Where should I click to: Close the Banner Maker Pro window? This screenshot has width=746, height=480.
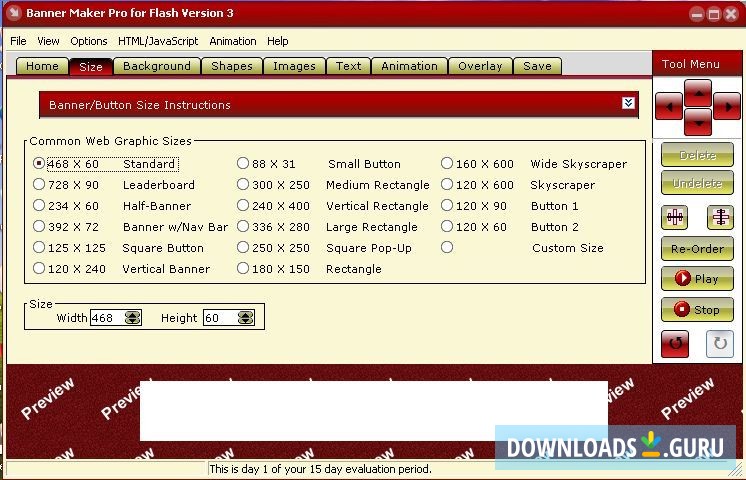(x=731, y=14)
